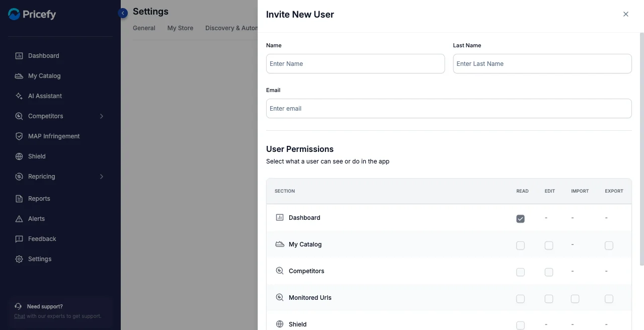Click the IMPORT column header

(580, 191)
